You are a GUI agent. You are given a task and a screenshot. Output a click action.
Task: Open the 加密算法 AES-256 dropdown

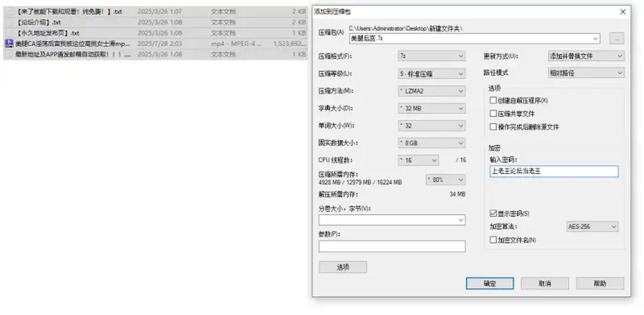(592, 226)
